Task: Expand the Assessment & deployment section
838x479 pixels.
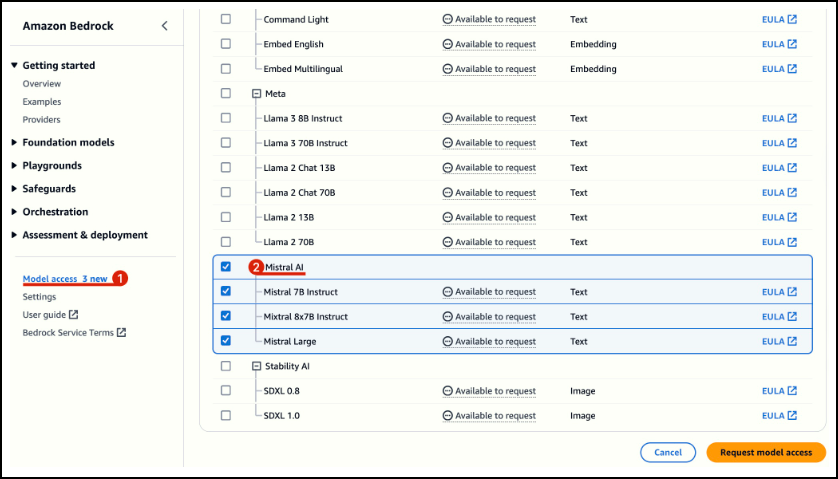Action: (14, 235)
